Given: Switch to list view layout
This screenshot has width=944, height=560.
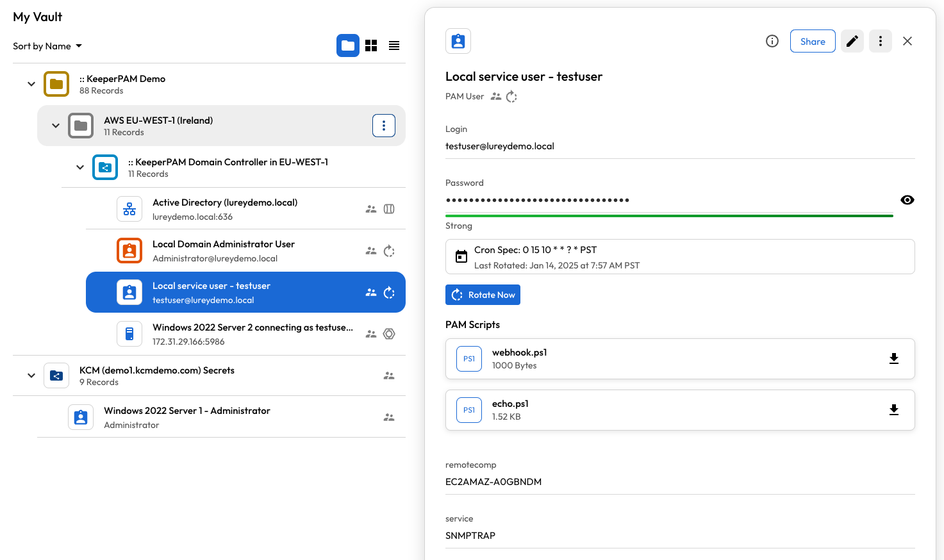Looking at the screenshot, I should pyautogui.click(x=394, y=45).
